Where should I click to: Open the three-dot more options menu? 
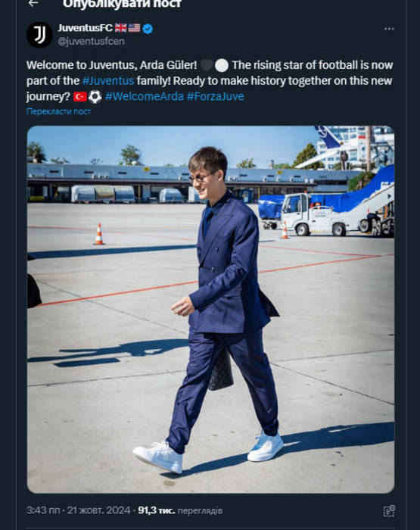[x=389, y=29]
